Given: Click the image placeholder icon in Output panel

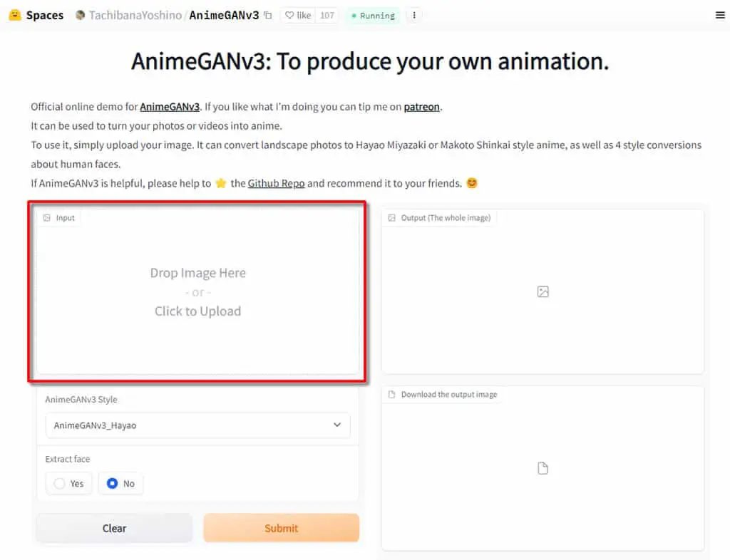Looking at the screenshot, I should tap(543, 291).
